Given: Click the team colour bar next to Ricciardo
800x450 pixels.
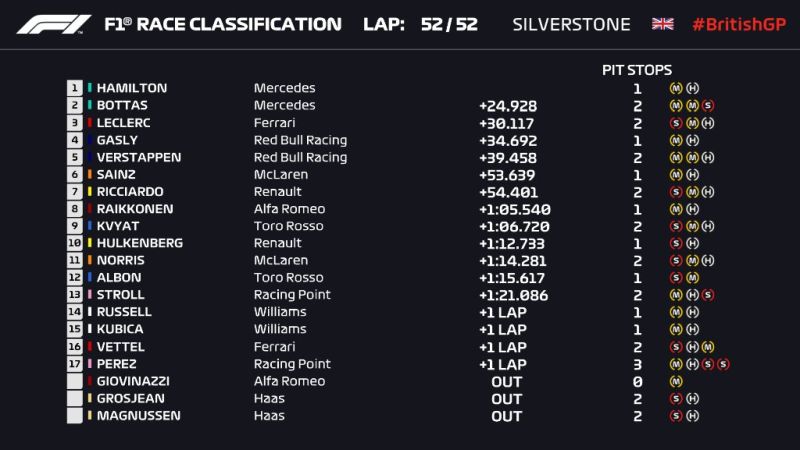Looking at the screenshot, I should pos(89,191).
